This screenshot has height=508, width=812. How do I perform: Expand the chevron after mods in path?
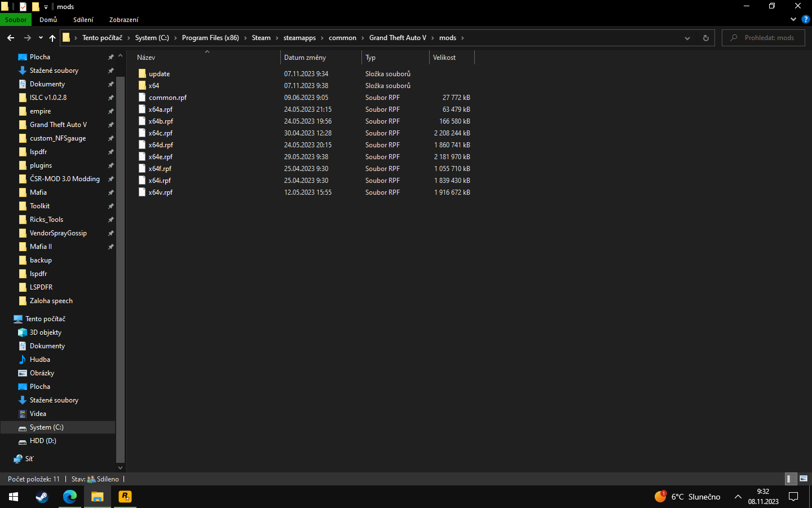point(462,38)
